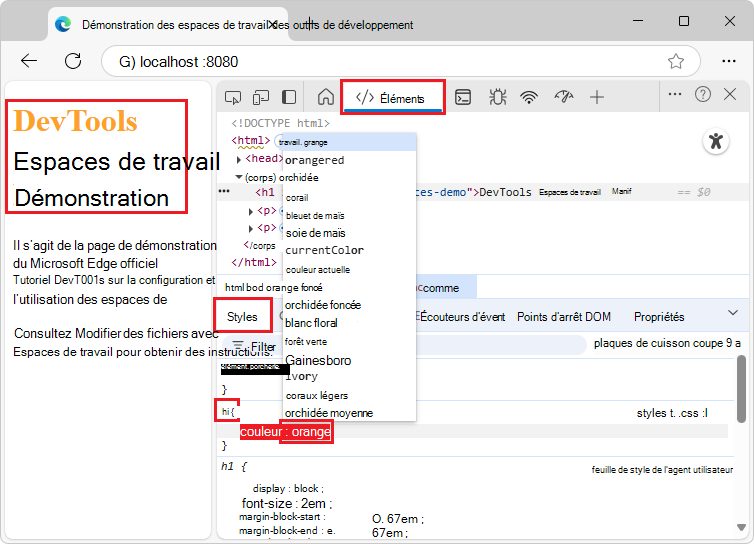Open the DevTools Welcome home icon
The height and width of the screenshot is (544, 754).
click(326, 97)
